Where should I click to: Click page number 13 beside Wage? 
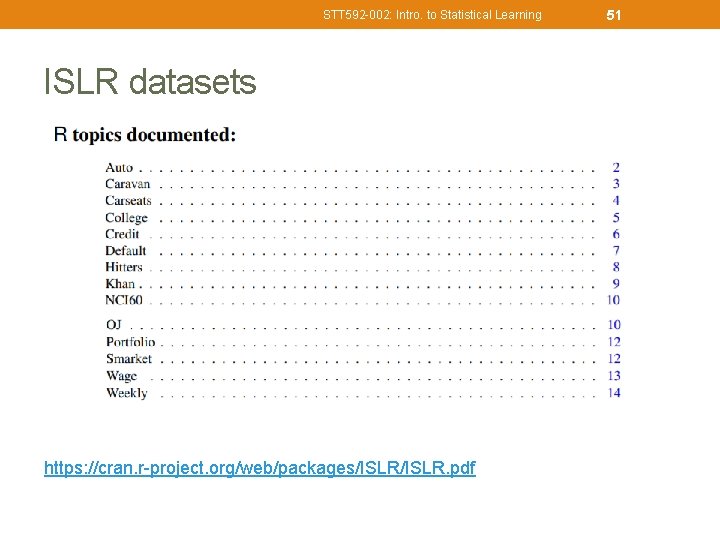click(x=614, y=376)
